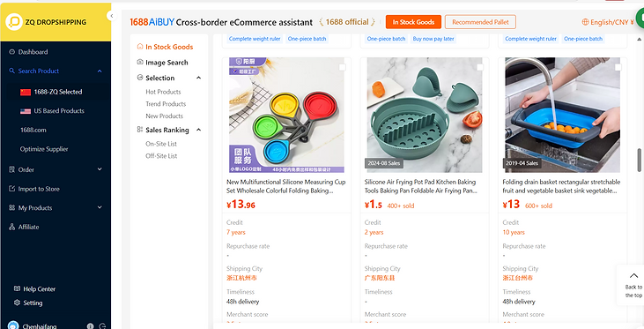Click Back to the top button
The width and height of the screenshot is (644, 329).
(x=633, y=285)
